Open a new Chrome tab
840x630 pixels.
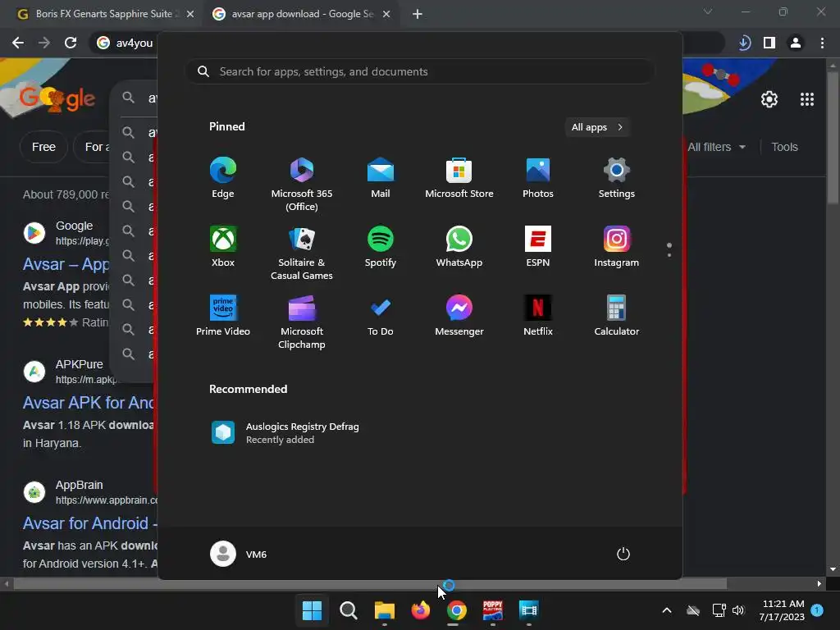[418, 15]
